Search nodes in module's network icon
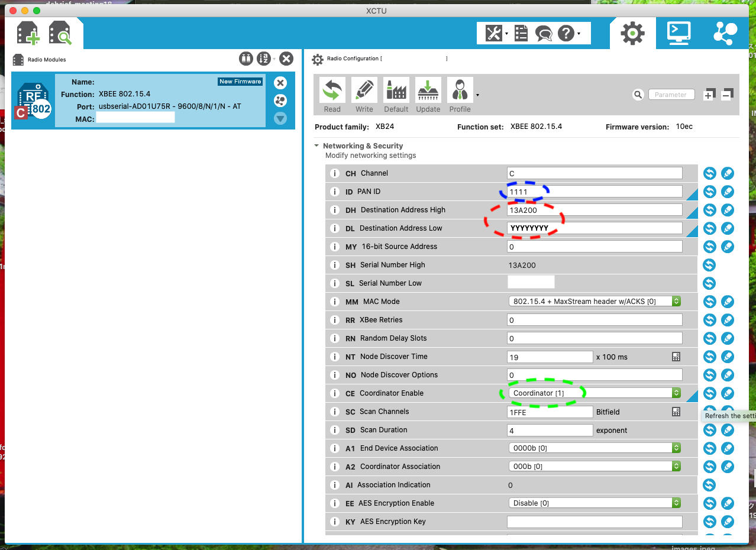This screenshot has height=550, width=756. pyautogui.click(x=280, y=101)
